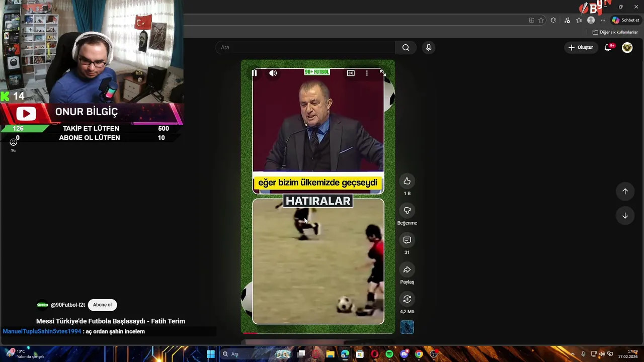Open browser media control icon
This screenshot has height=362, width=644.
pos(567,20)
